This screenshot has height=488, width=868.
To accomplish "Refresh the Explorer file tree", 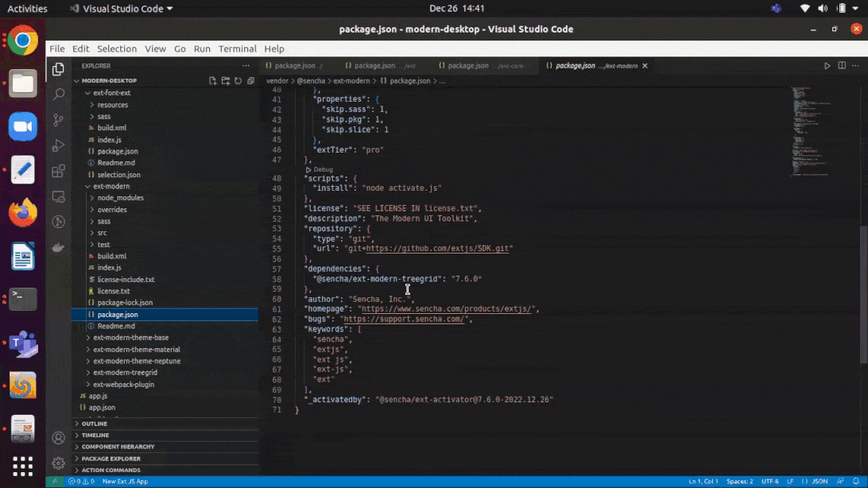I will pos(238,81).
